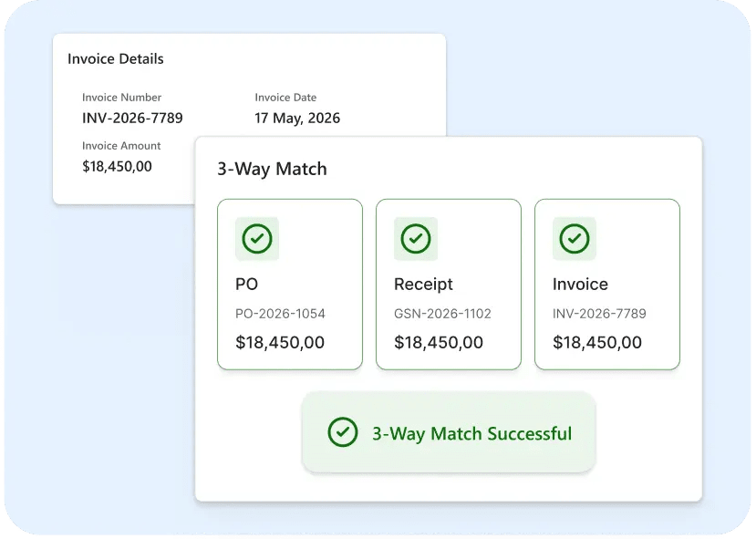This screenshot has height=539, width=756.
Task: Click the GSN-2026-1102 receipt number
Action: (442, 314)
